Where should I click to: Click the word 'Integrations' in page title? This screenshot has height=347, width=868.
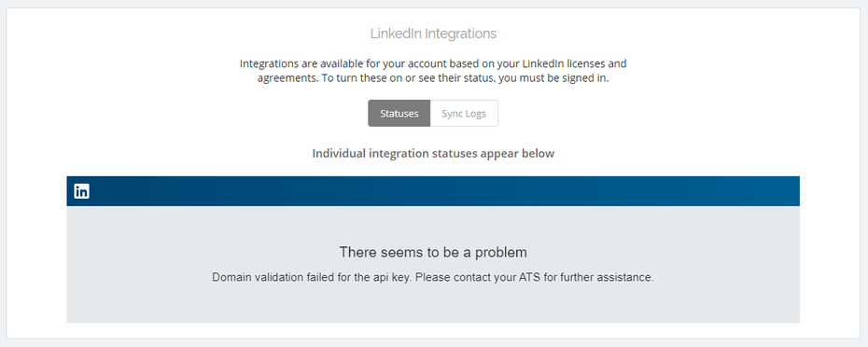coord(460,34)
